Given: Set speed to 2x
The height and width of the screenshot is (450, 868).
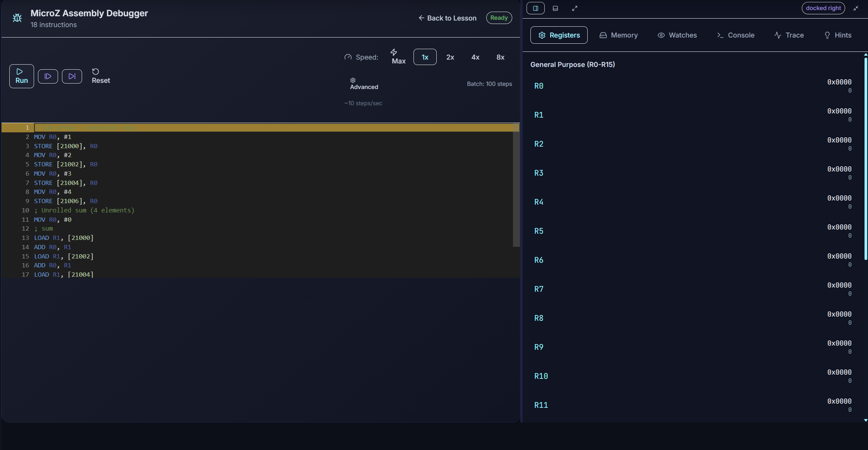Looking at the screenshot, I should (x=450, y=57).
